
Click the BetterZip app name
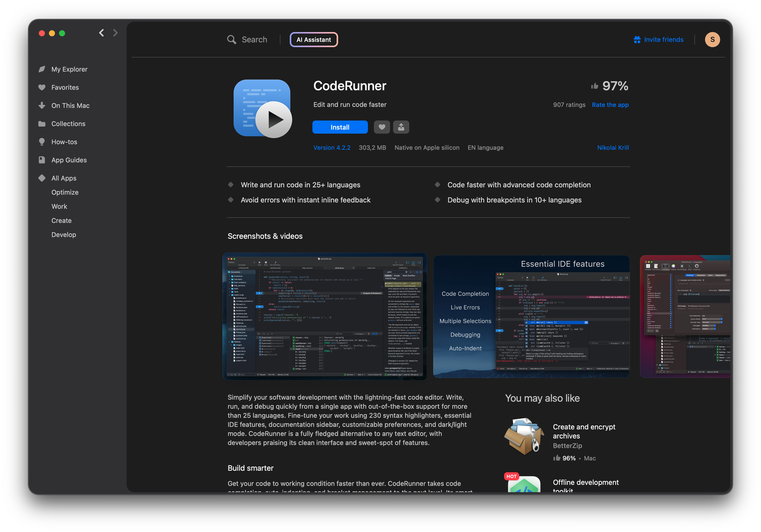(x=567, y=446)
